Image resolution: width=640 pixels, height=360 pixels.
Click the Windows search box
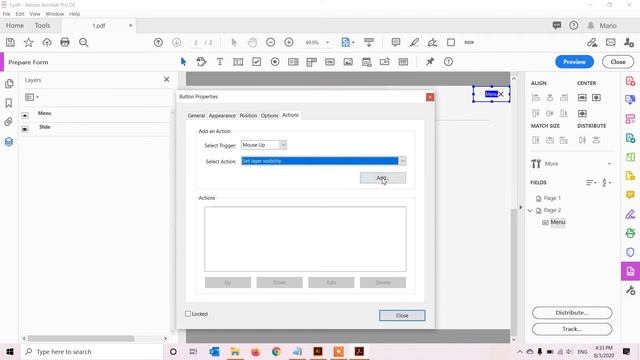point(92,352)
